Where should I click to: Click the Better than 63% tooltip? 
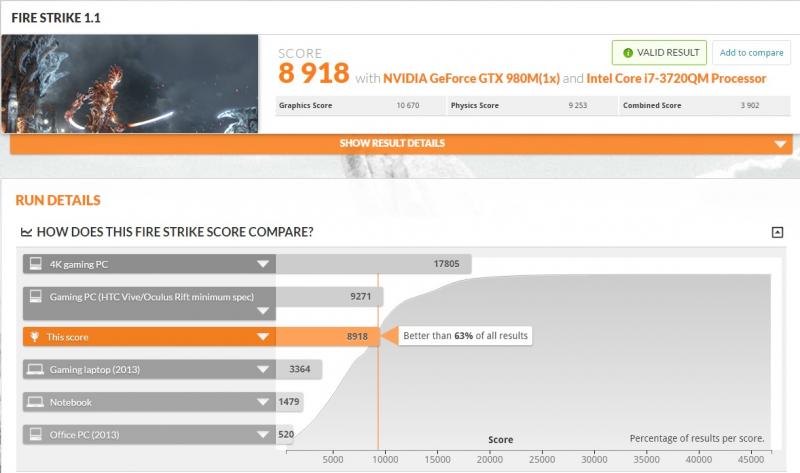[465, 336]
